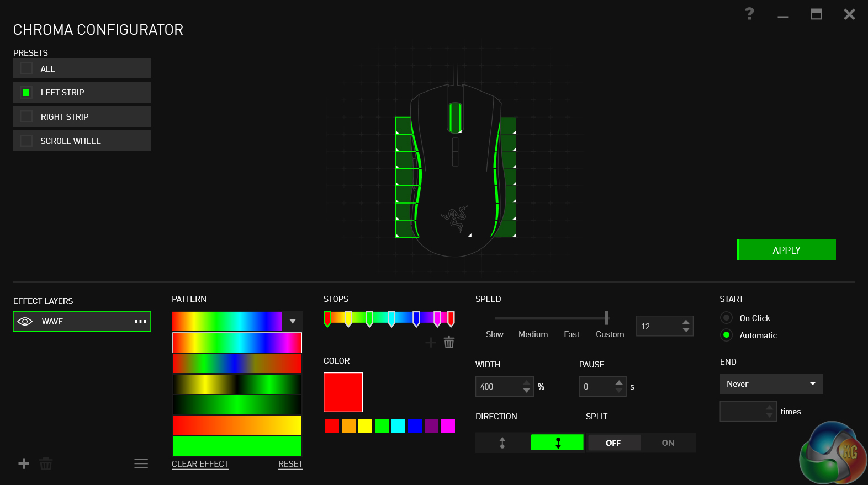This screenshot has height=485, width=868.
Task: Add a new effect layer
Action: point(24,463)
